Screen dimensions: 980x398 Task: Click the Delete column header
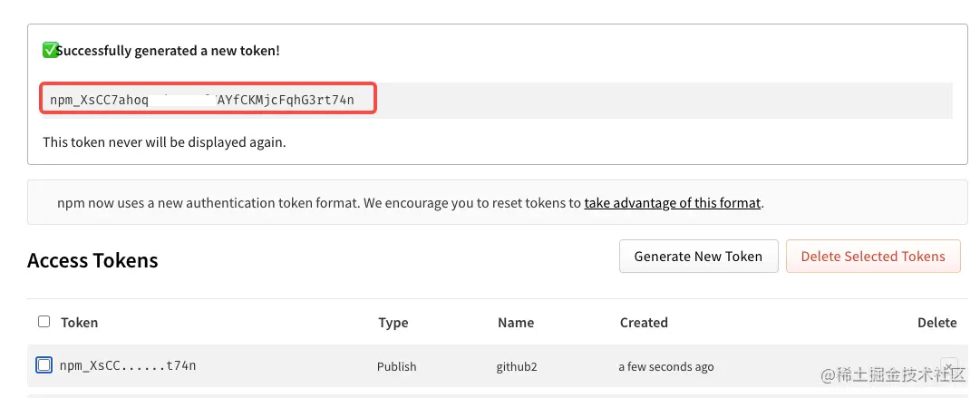(936, 323)
